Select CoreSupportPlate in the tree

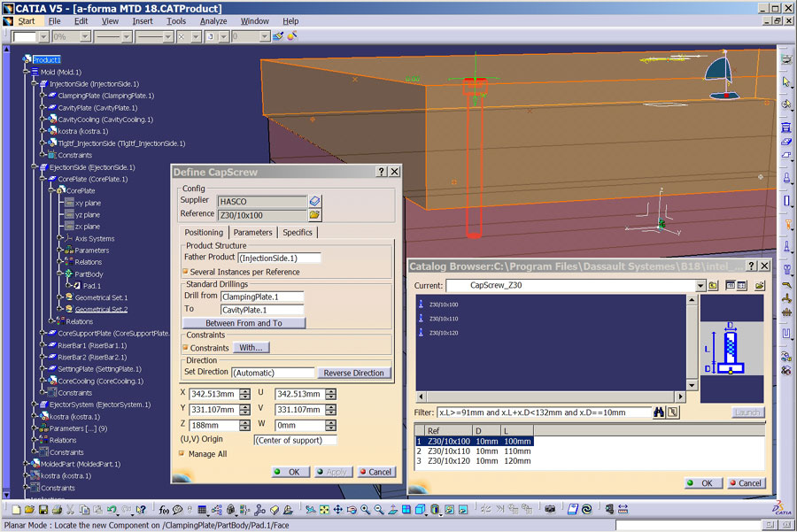(112, 334)
